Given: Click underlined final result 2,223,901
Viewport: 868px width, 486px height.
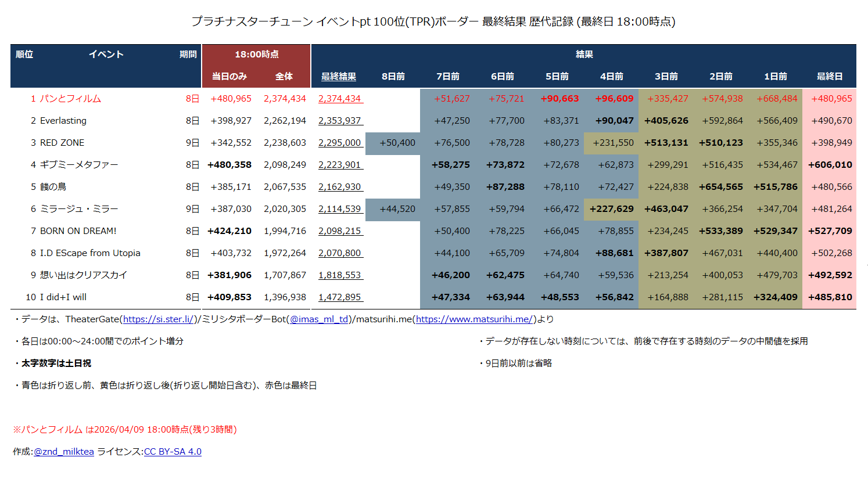Looking at the screenshot, I should click(340, 165).
